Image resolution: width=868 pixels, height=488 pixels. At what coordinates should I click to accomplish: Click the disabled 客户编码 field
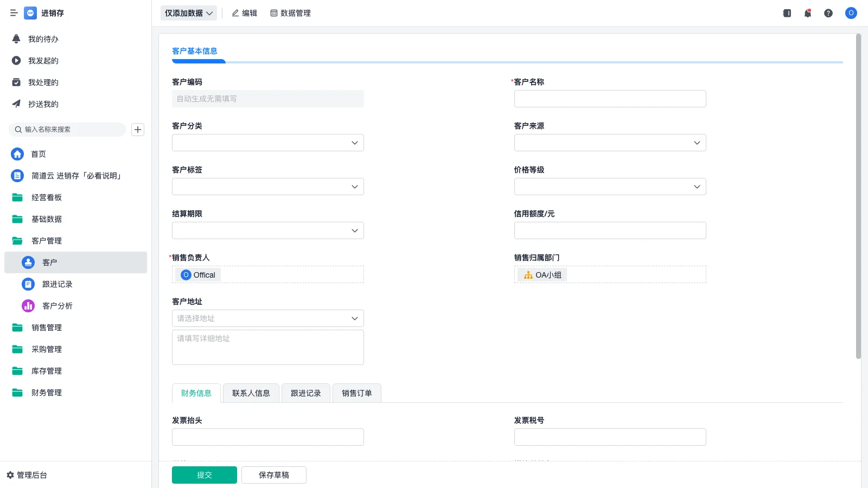click(x=268, y=99)
